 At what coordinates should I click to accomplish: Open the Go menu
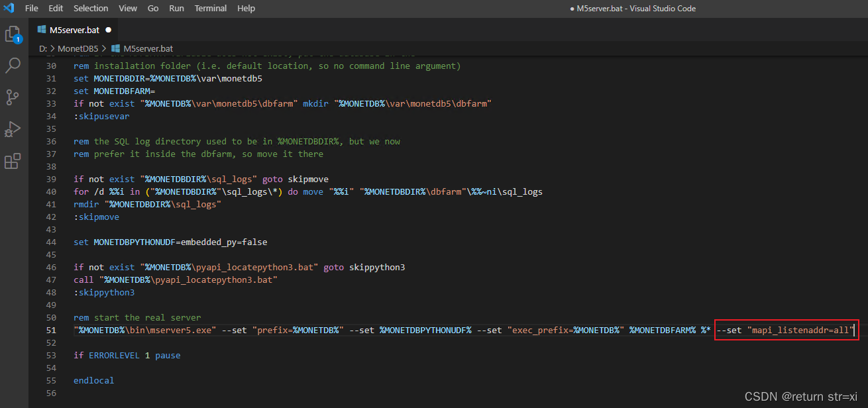pos(153,9)
